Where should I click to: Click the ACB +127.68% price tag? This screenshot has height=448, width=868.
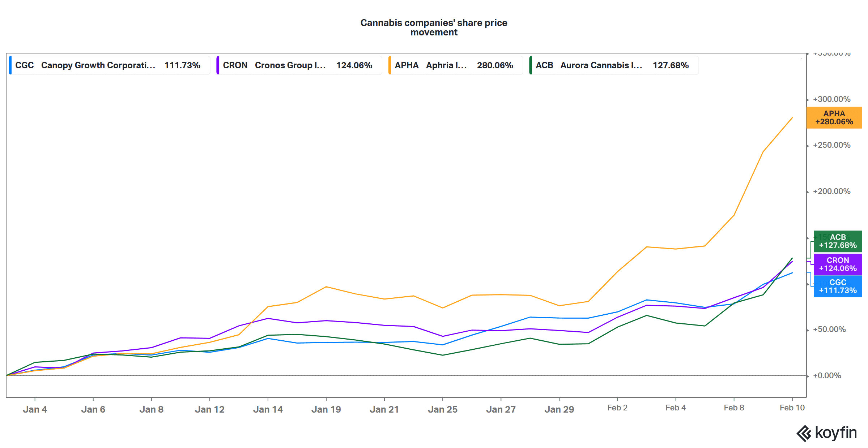[x=838, y=241]
